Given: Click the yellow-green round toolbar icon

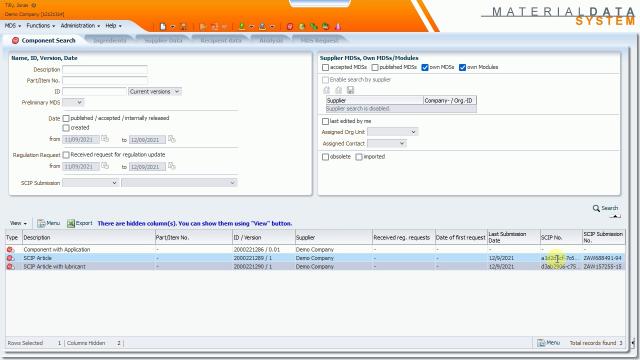Looking at the screenshot, I should tap(302, 27).
